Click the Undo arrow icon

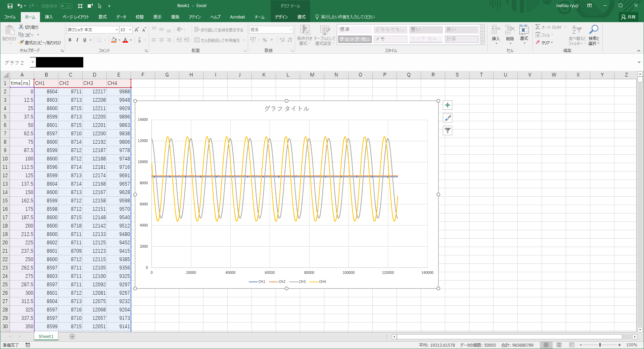[20, 6]
